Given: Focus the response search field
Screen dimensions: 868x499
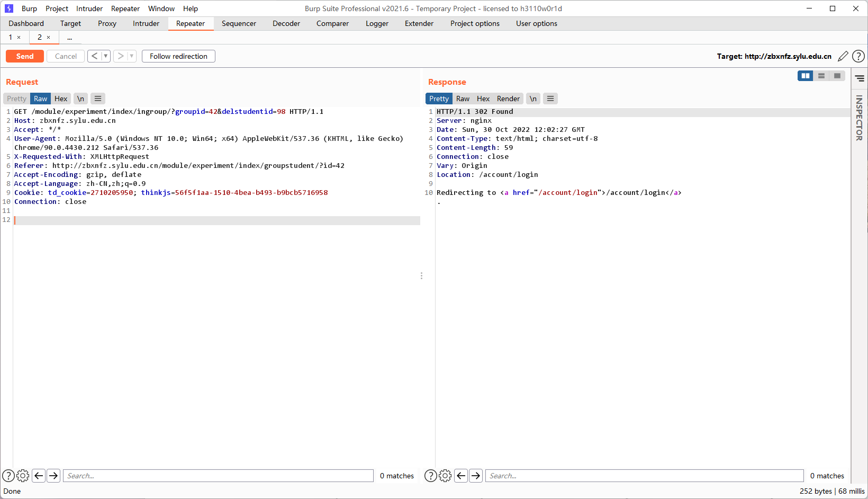Looking at the screenshot, I should [645, 476].
